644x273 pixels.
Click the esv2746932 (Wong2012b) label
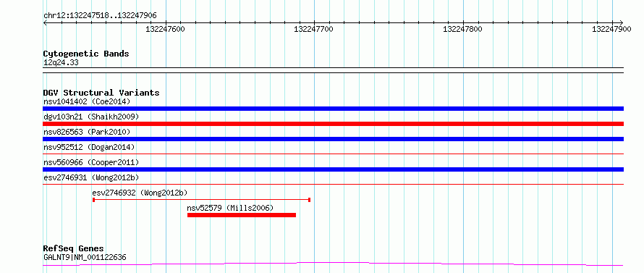140,193
